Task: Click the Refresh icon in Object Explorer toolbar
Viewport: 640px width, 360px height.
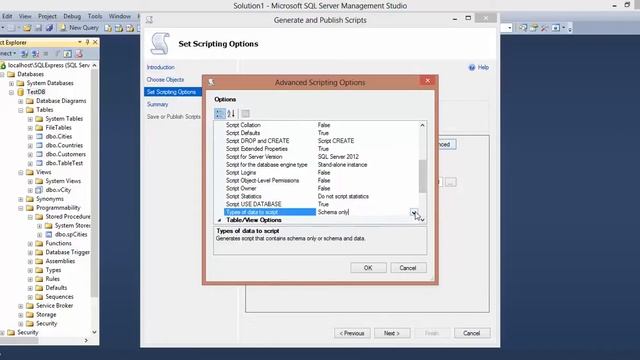Action: [x=68, y=54]
